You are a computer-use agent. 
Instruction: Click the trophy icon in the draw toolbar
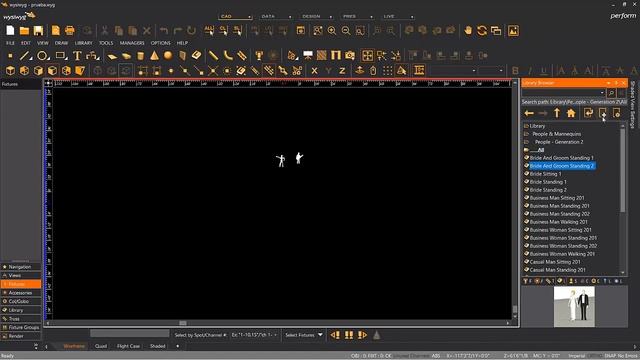click(x=259, y=56)
